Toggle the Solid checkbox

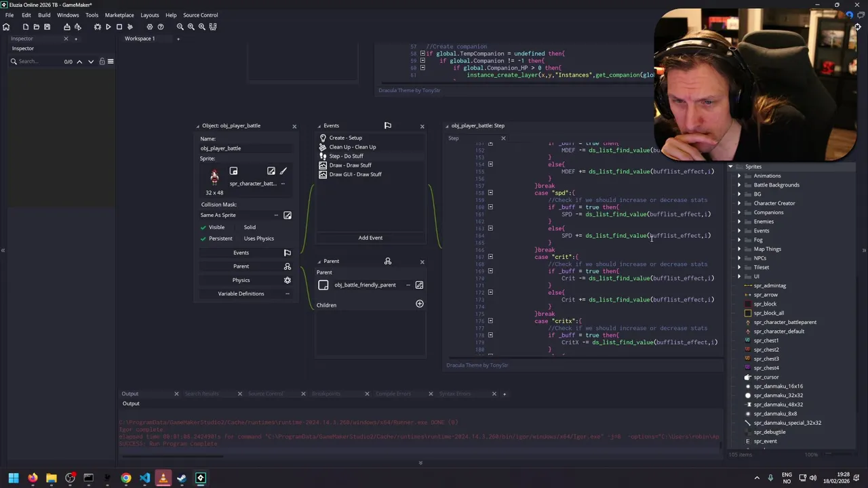coord(238,228)
